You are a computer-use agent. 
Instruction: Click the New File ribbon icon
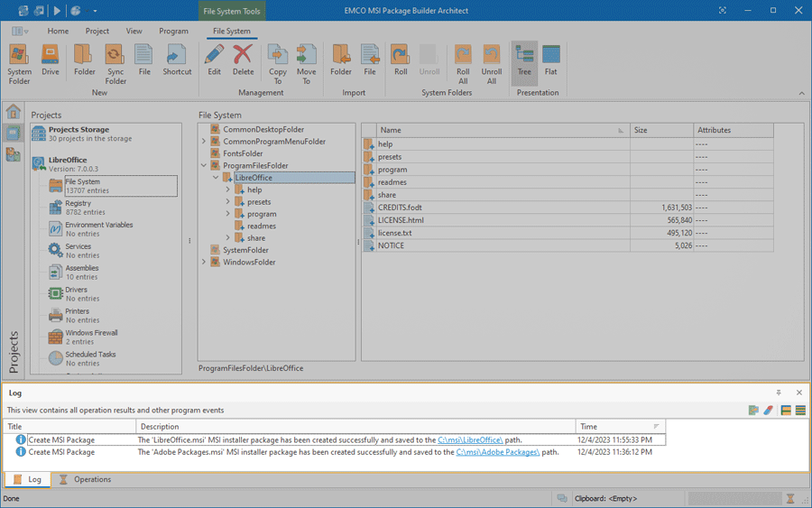(x=144, y=60)
